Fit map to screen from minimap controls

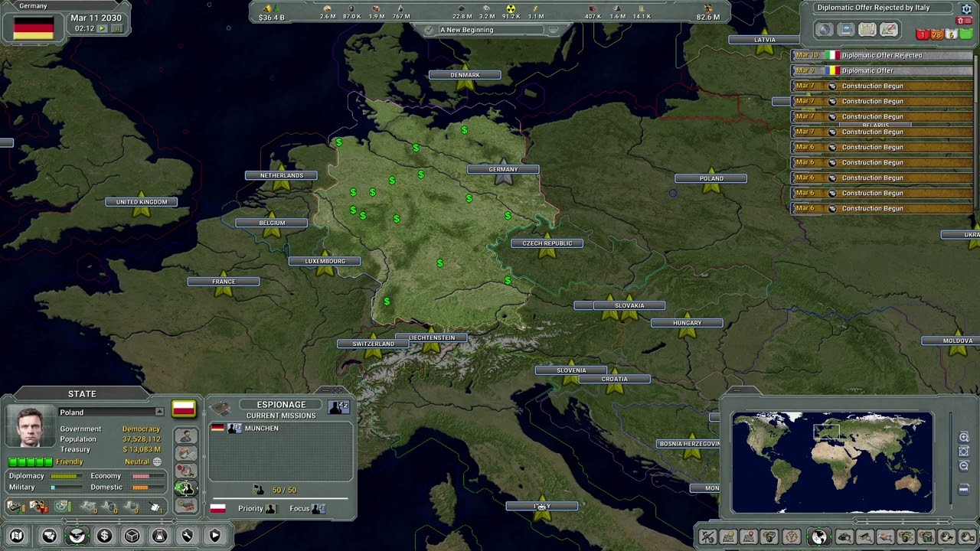[964, 452]
